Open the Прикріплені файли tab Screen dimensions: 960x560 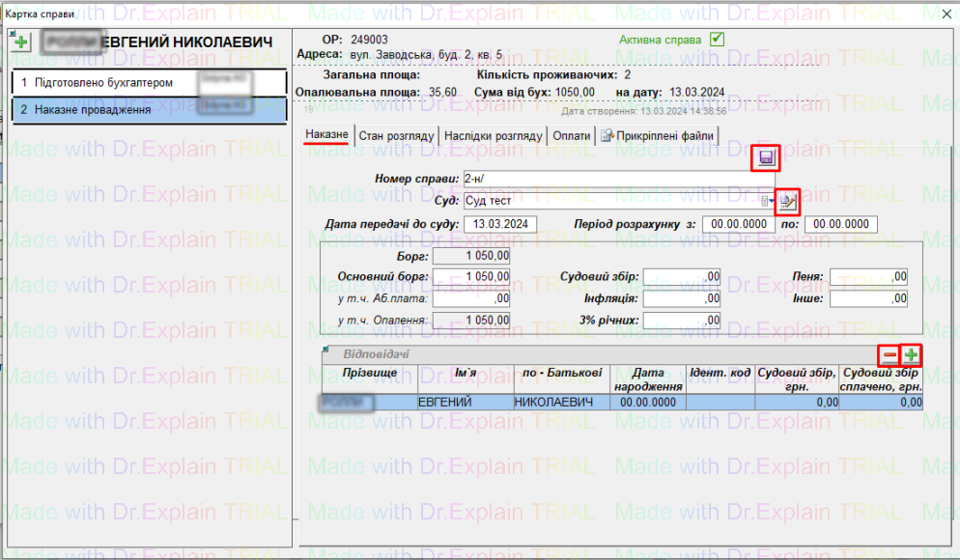(657, 136)
